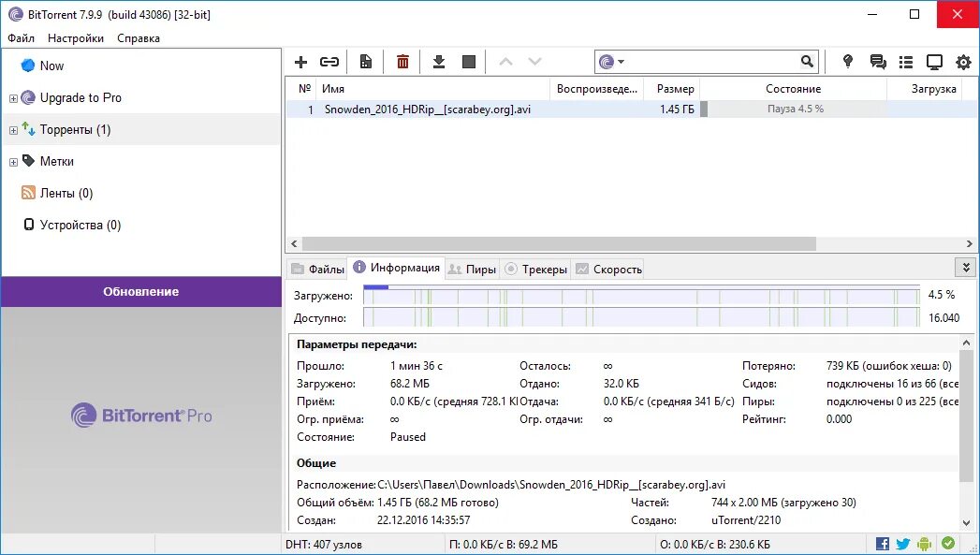Click the Facebook icon in status bar

tap(883, 544)
